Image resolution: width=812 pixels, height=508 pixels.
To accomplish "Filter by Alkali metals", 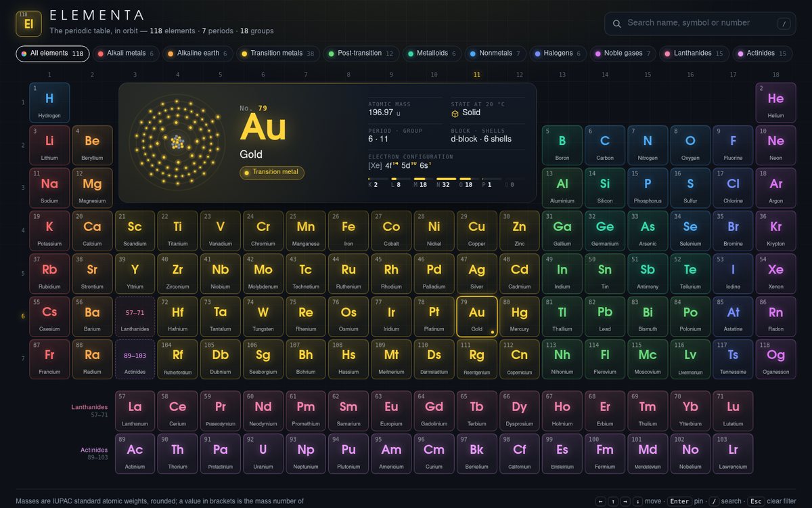I will [x=126, y=54].
